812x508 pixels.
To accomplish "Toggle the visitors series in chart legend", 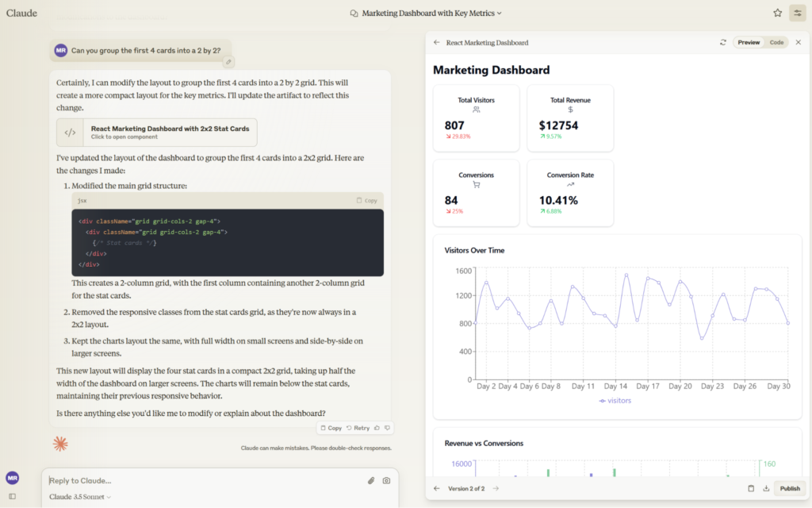I will tap(615, 401).
